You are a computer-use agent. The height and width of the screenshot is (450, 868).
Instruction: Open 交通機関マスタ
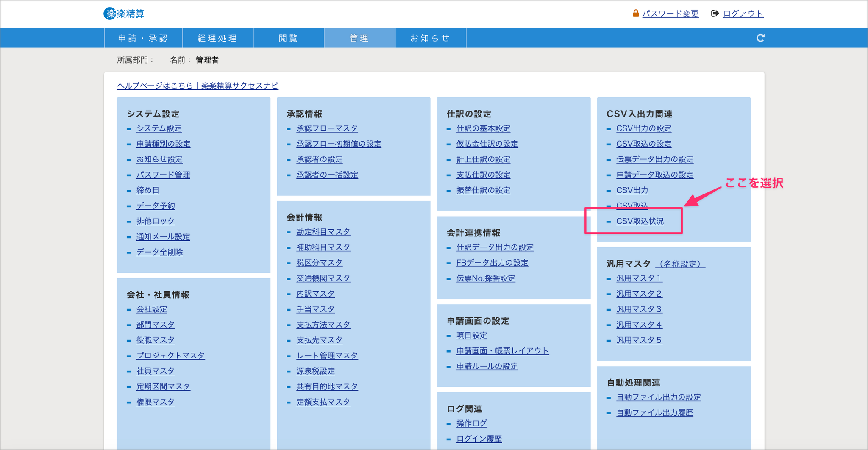[x=323, y=278]
